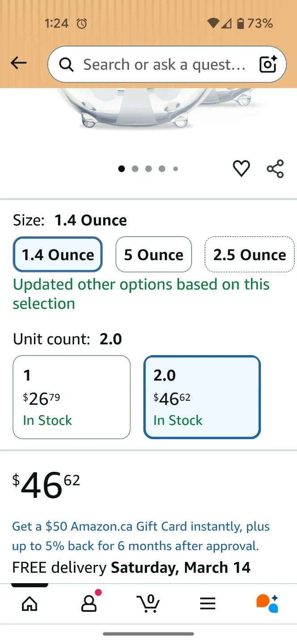Tap the second image carousel dot
Viewport: 297px width, 644px height.
135,169
